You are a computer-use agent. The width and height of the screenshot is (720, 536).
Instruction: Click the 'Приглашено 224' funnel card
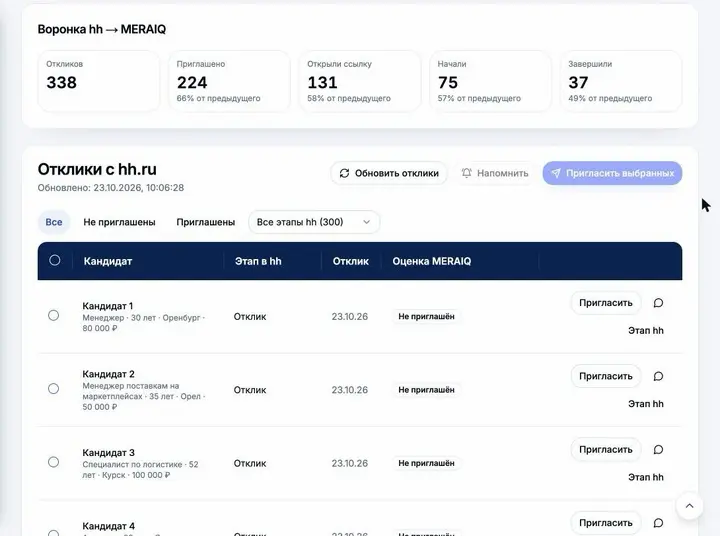230,81
